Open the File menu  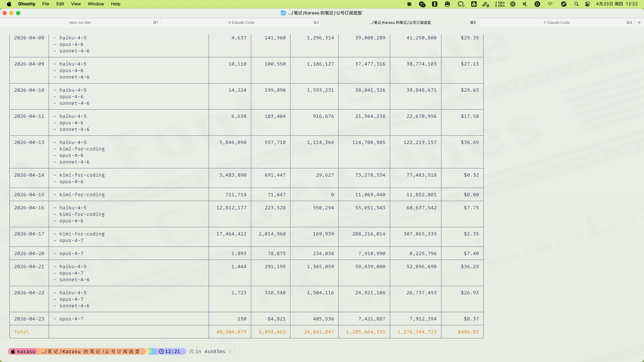tap(45, 4)
